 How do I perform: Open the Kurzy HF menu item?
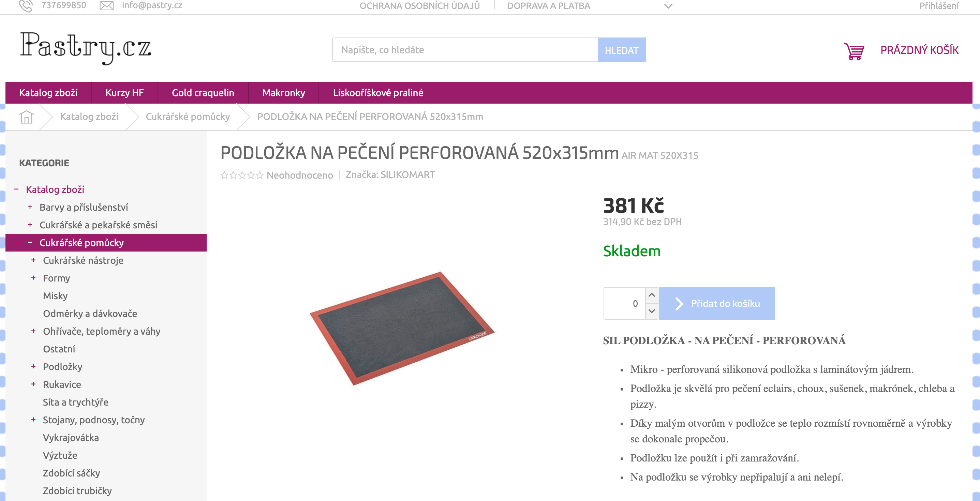(x=124, y=93)
